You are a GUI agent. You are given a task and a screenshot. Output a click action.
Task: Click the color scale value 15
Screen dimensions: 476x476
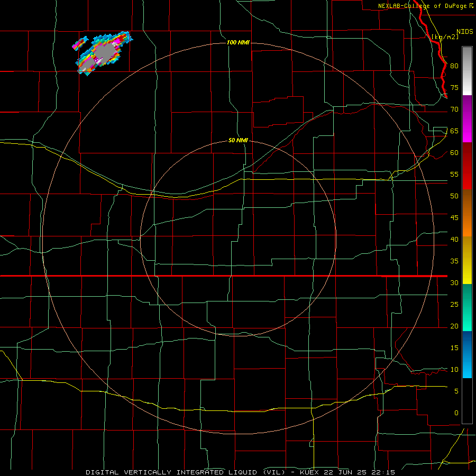(x=454, y=348)
